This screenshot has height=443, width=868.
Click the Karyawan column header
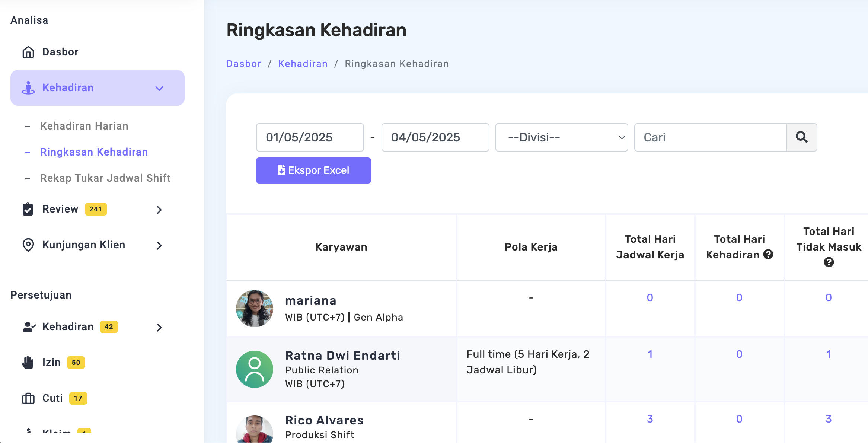[x=341, y=247]
